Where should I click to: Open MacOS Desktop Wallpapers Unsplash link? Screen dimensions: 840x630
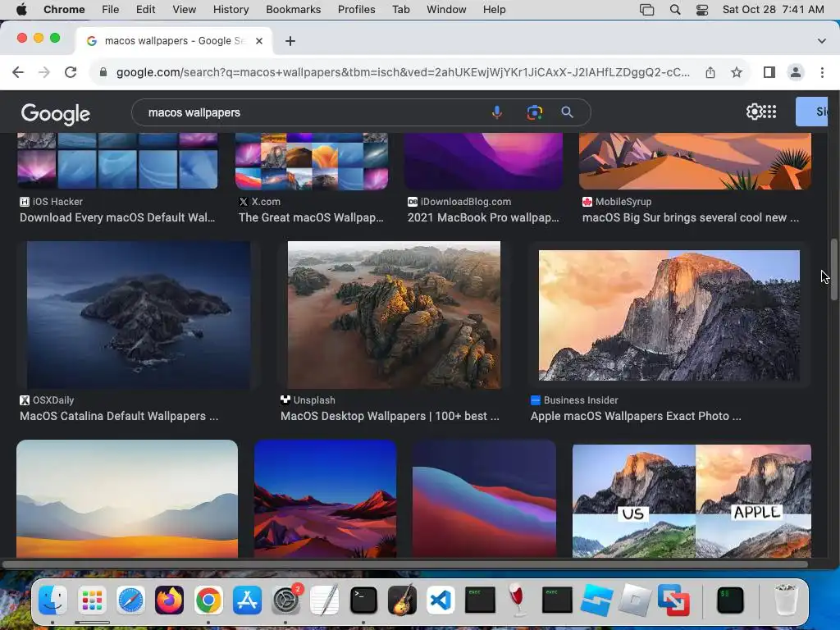coord(390,416)
